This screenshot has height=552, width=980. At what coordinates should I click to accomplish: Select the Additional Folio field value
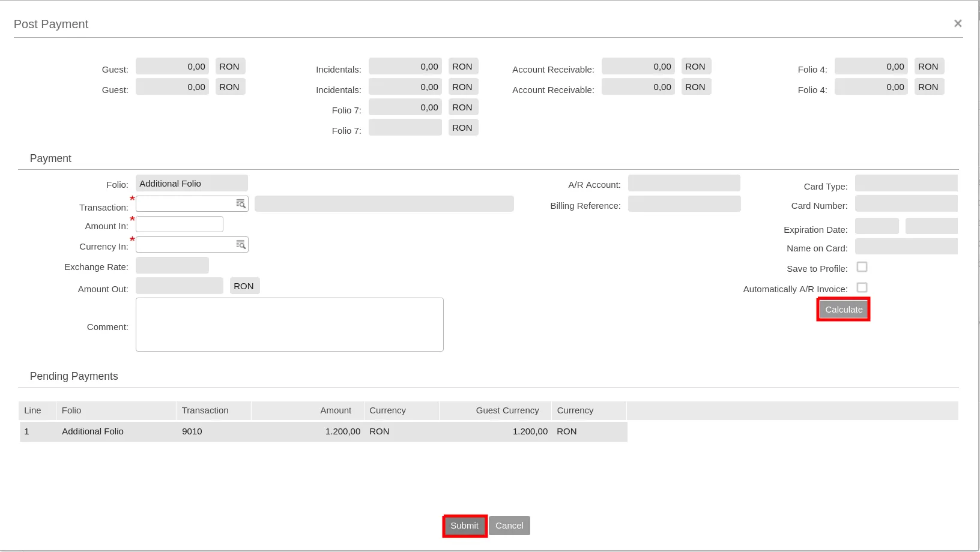tap(192, 184)
